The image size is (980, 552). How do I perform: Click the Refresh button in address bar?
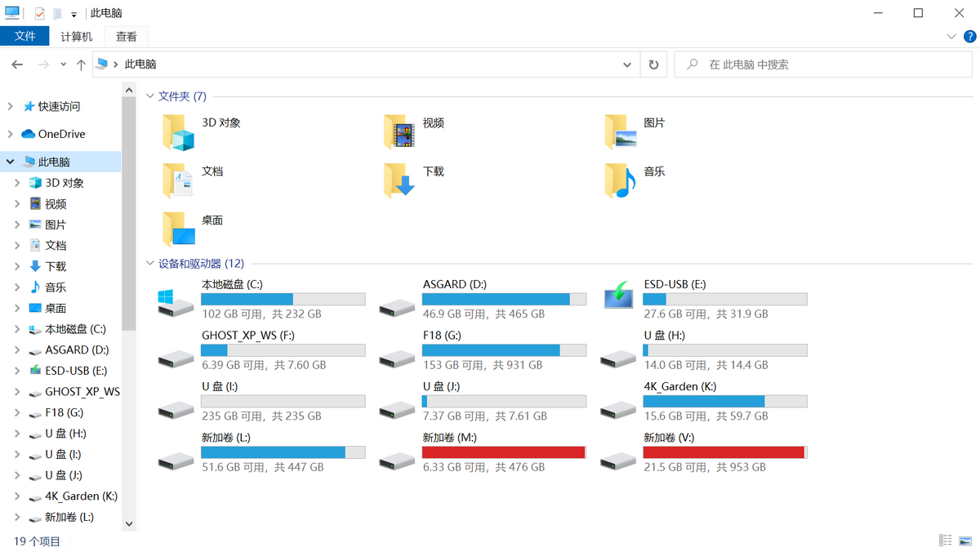pyautogui.click(x=653, y=65)
